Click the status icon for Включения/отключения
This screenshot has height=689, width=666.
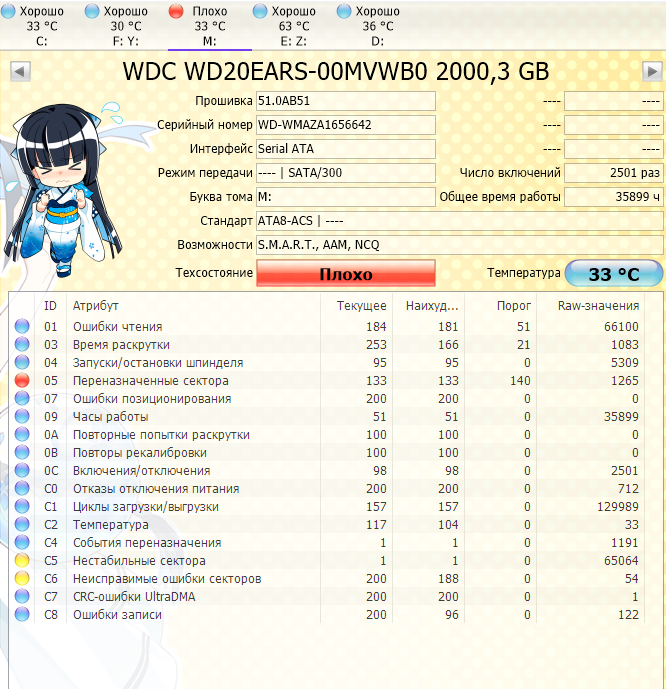(22, 470)
